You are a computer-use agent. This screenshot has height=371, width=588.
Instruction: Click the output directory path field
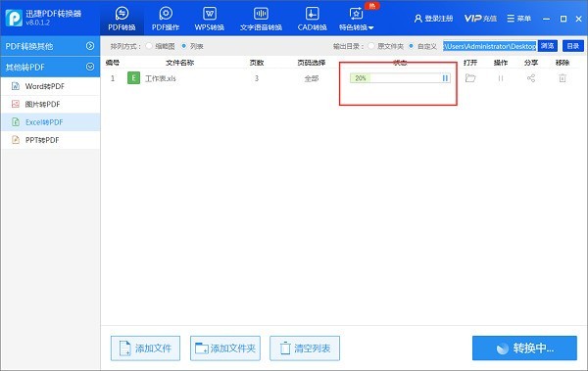coord(490,46)
